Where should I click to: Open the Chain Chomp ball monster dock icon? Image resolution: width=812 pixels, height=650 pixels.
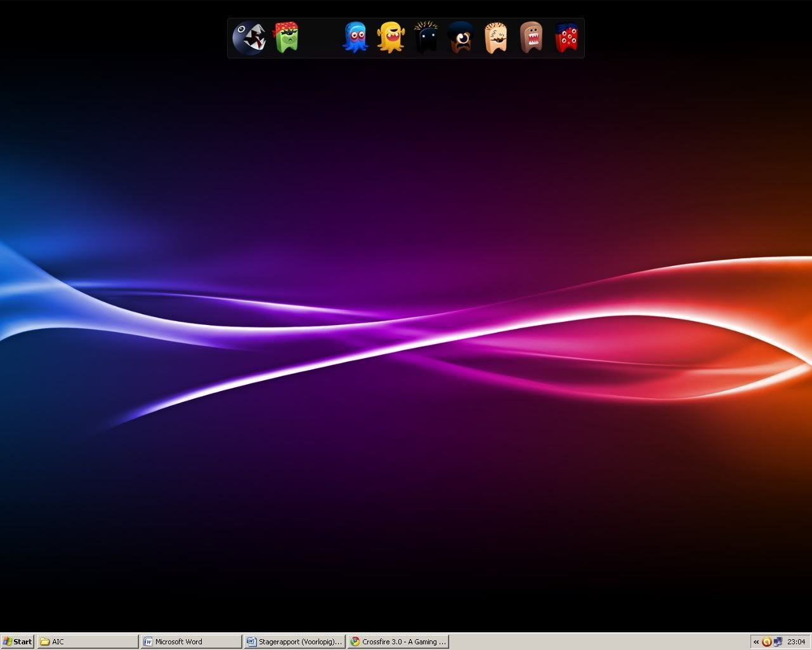click(249, 38)
